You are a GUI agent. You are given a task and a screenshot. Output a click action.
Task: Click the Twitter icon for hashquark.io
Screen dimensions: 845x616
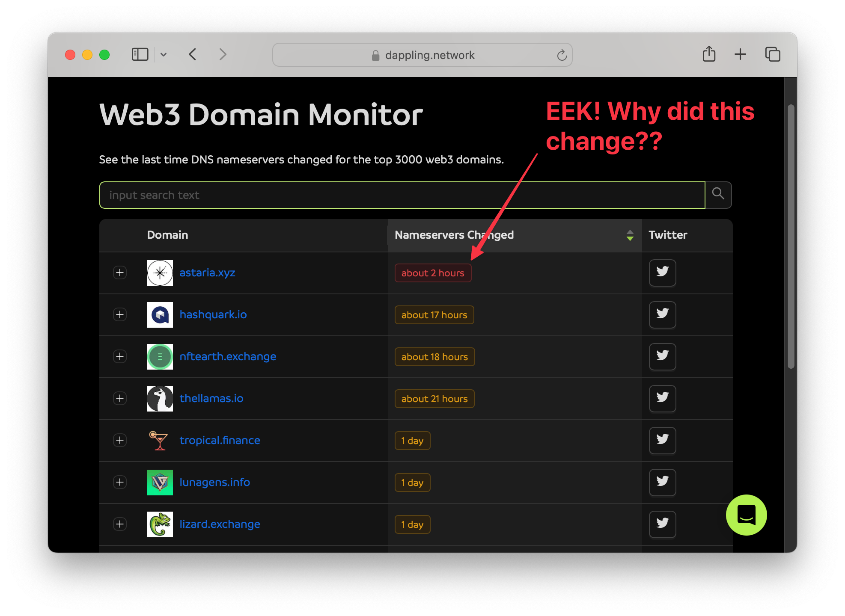coord(663,314)
